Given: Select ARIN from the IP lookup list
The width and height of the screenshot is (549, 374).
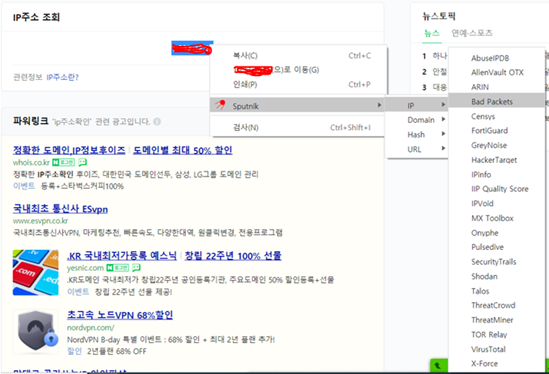Looking at the screenshot, I should pos(496,87).
